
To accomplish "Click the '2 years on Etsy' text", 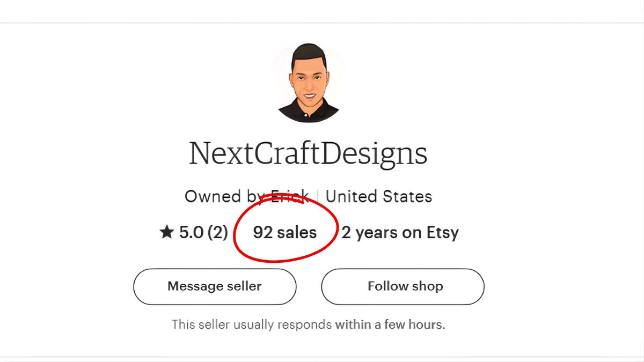I will (x=400, y=233).
